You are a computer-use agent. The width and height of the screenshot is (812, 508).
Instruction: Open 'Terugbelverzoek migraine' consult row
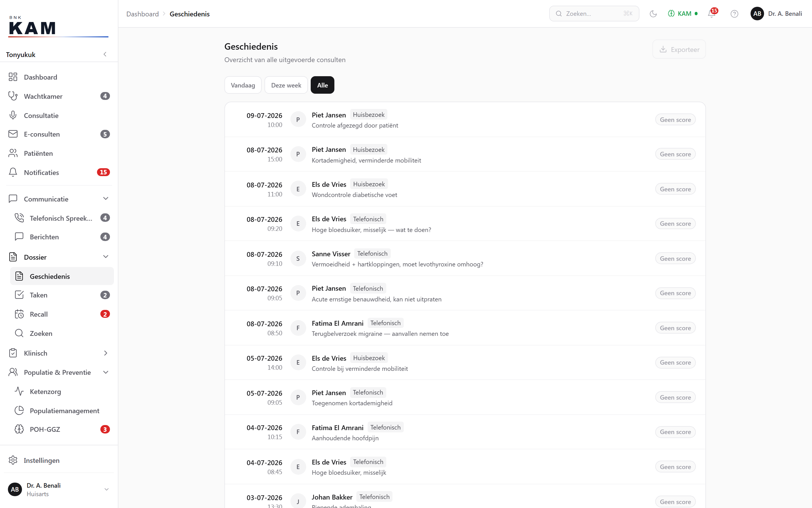point(465,328)
